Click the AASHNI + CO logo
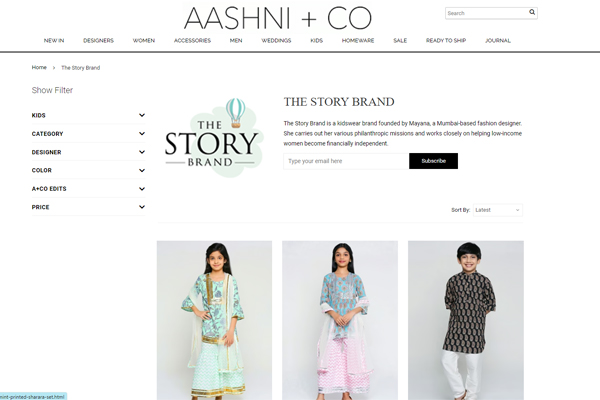600x400 pixels. [278, 18]
